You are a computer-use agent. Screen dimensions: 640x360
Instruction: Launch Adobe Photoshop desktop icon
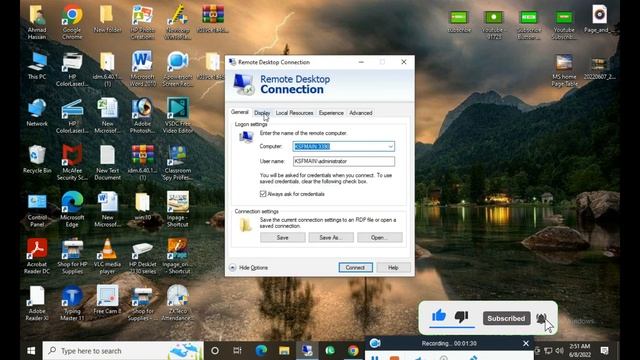(x=142, y=116)
